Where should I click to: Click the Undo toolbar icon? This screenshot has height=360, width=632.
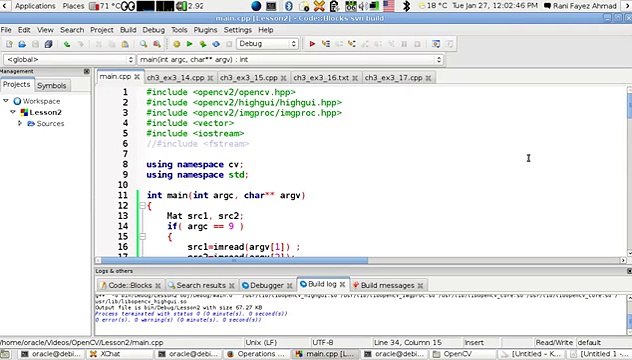tap(67, 44)
